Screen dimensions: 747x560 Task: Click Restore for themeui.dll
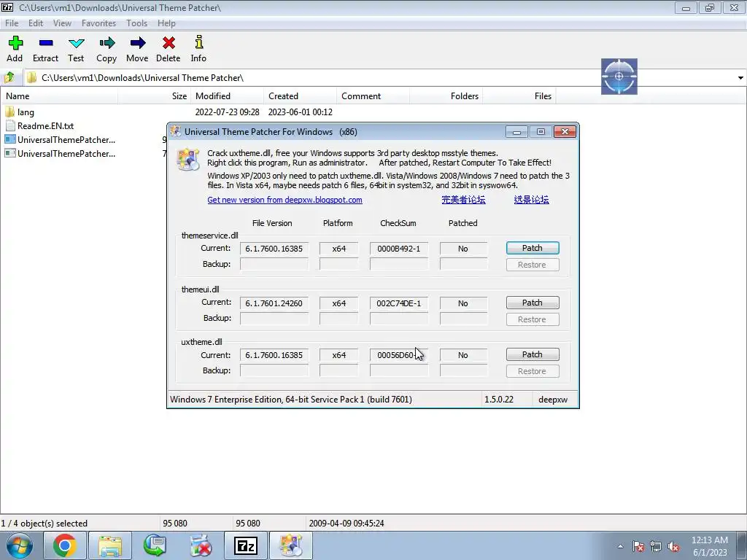click(532, 319)
